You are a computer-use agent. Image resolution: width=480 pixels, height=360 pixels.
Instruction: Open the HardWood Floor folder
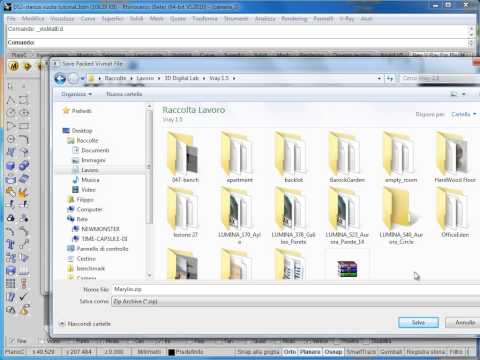coord(455,157)
